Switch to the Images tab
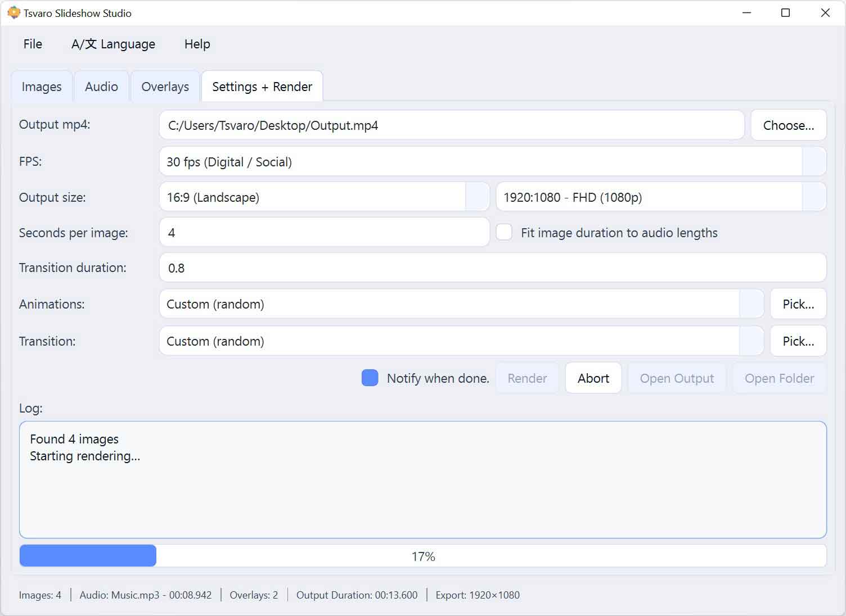This screenshot has height=616, width=846. 42,87
